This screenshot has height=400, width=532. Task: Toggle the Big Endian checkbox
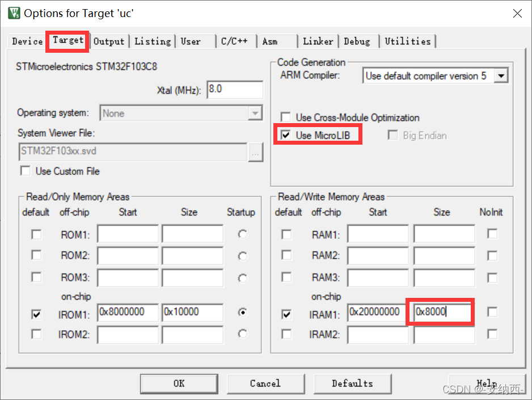392,136
